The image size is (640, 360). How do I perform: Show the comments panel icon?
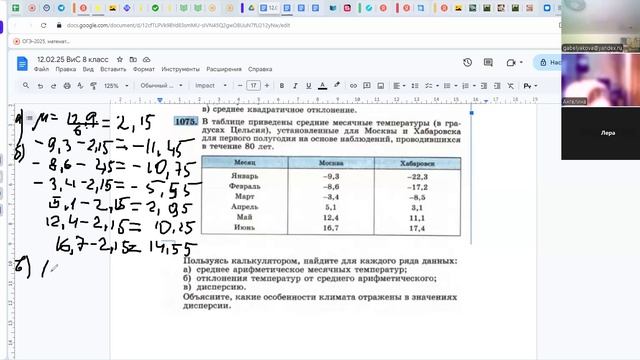coord(488,62)
